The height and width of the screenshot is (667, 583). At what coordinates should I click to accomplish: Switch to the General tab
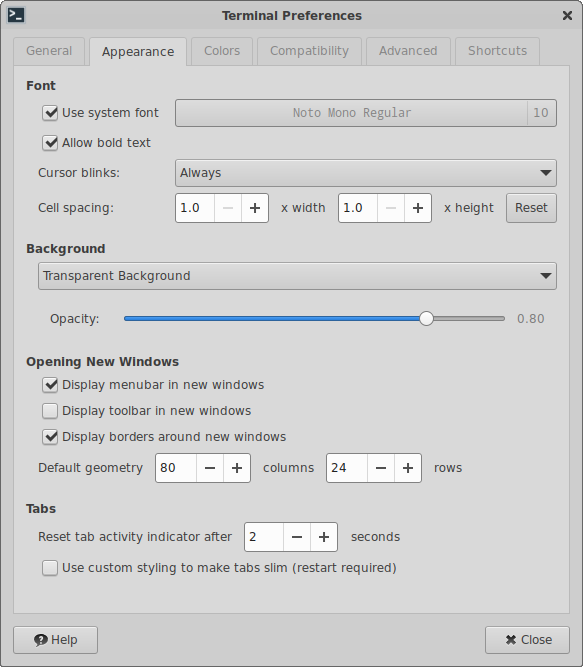[49, 51]
